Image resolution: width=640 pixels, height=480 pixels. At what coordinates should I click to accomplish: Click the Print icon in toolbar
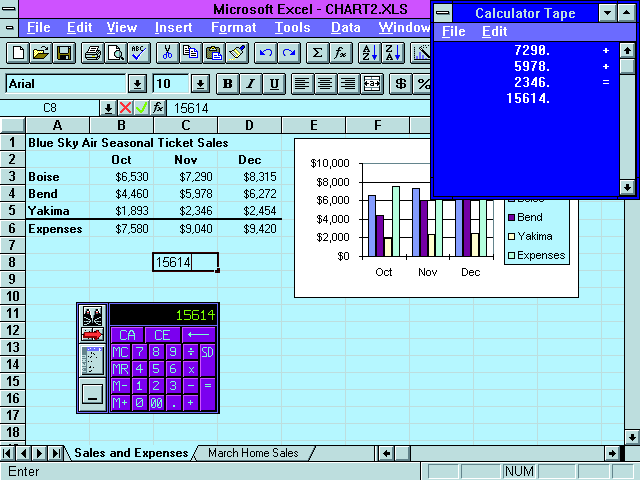92,53
